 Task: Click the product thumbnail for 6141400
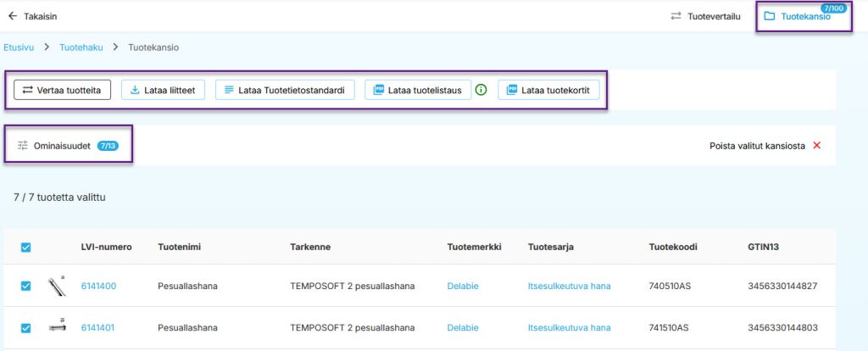tap(57, 286)
